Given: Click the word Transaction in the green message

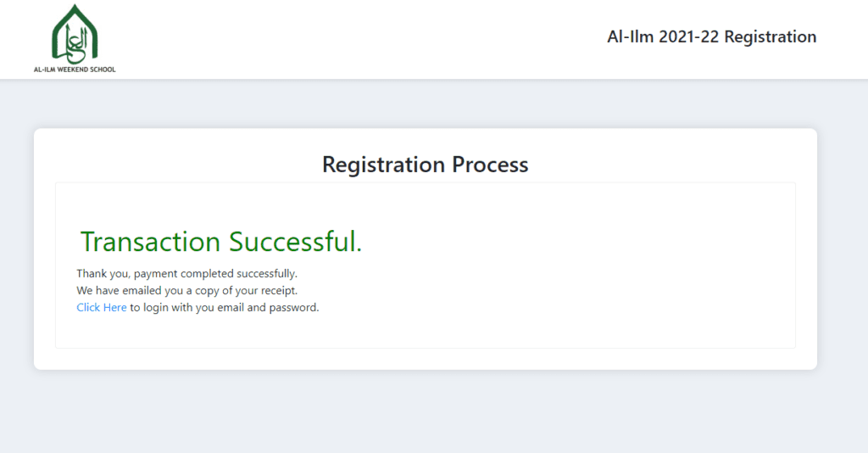Looking at the screenshot, I should pyautogui.click(x=151, y=242).
